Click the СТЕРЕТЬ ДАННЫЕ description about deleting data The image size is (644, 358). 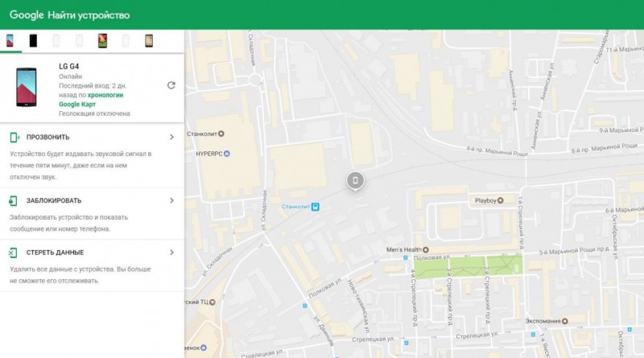click(80, 275)
